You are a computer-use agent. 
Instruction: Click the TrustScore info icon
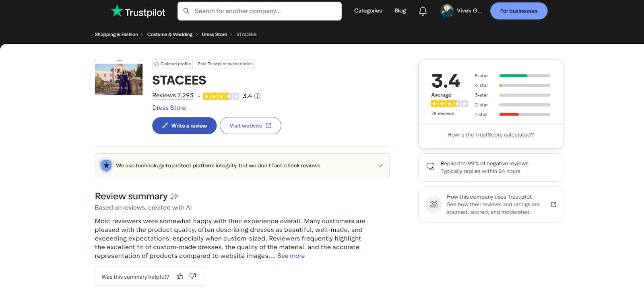(x=258, y=96)
